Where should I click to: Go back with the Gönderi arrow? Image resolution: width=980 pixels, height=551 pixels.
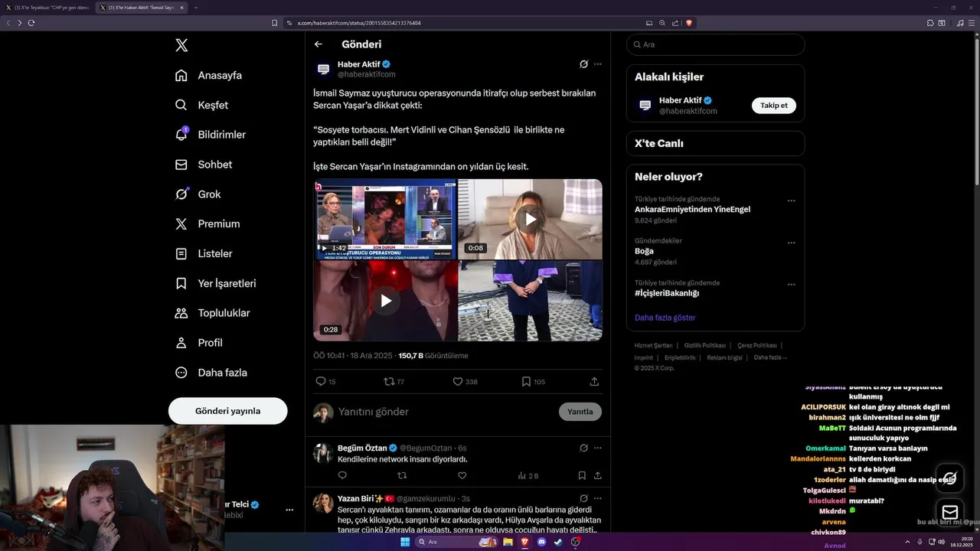(318, 44)
